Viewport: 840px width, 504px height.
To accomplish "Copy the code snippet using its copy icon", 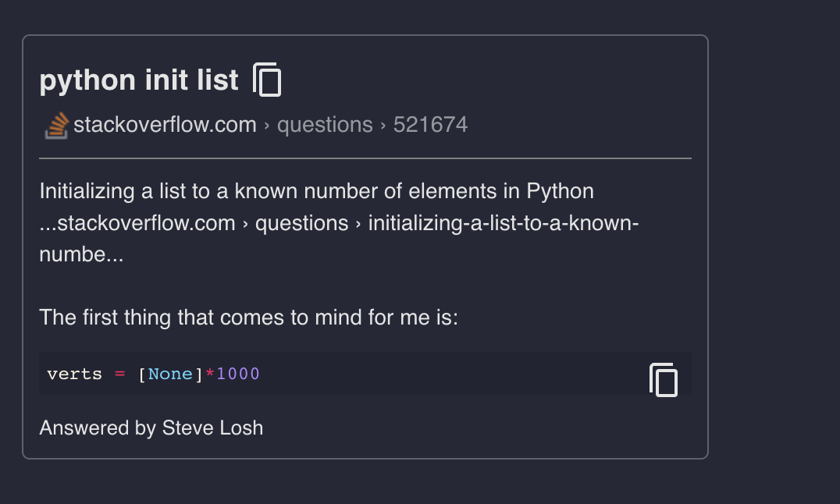I will 664,380.
